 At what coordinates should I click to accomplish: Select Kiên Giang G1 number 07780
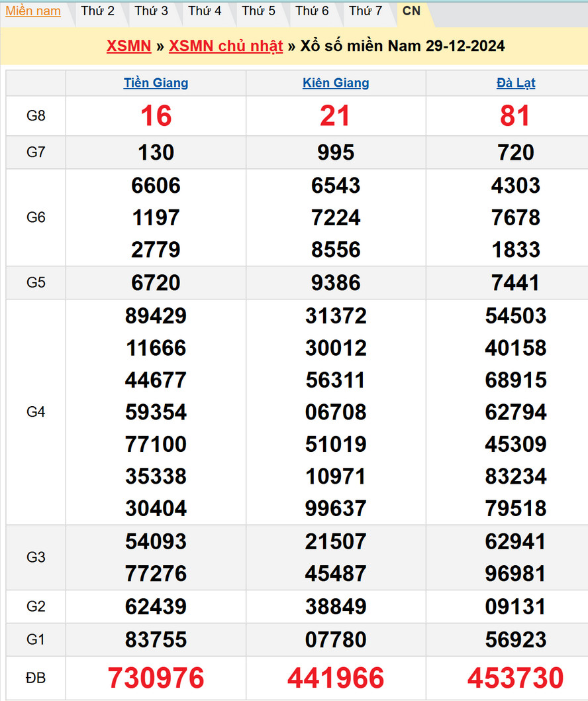point(336,639)
